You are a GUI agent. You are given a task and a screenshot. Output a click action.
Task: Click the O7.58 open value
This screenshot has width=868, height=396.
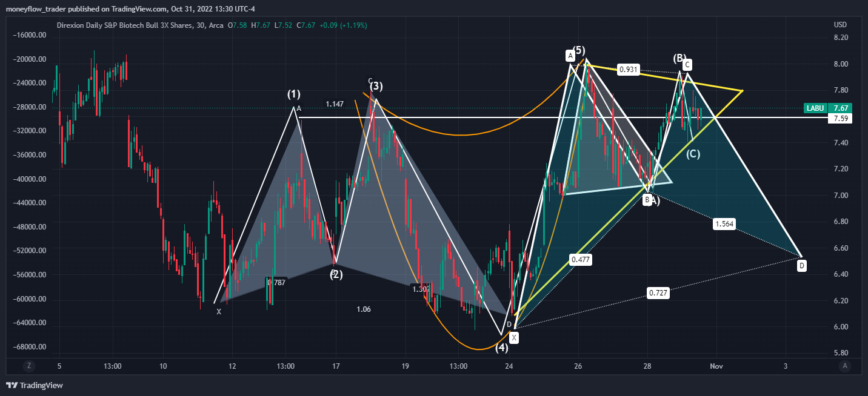tap(238, 25)
